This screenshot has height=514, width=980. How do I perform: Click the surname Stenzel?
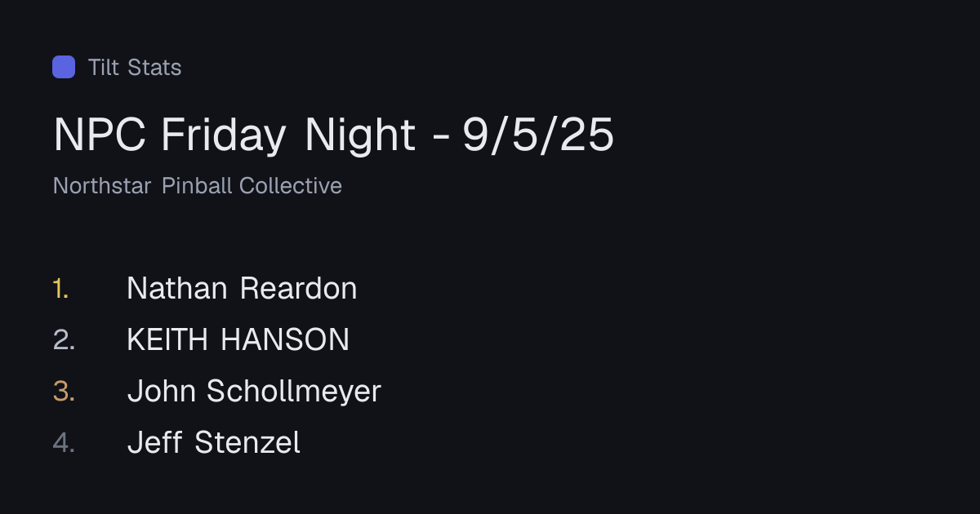pyautogui.click(x=247, y=443)
